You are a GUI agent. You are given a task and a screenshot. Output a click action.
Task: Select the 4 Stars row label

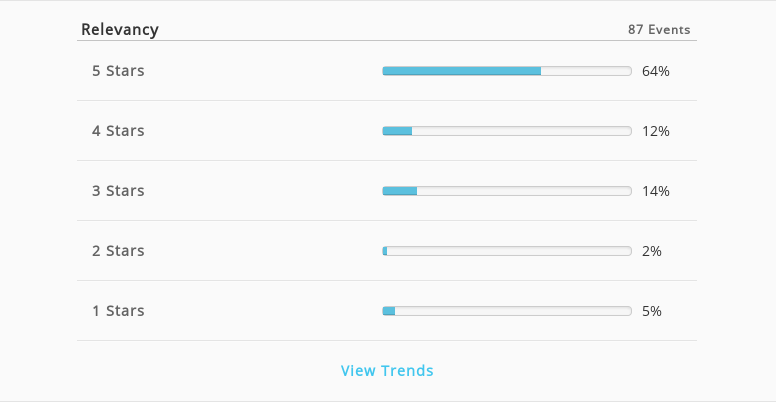(x=118, y=131)
